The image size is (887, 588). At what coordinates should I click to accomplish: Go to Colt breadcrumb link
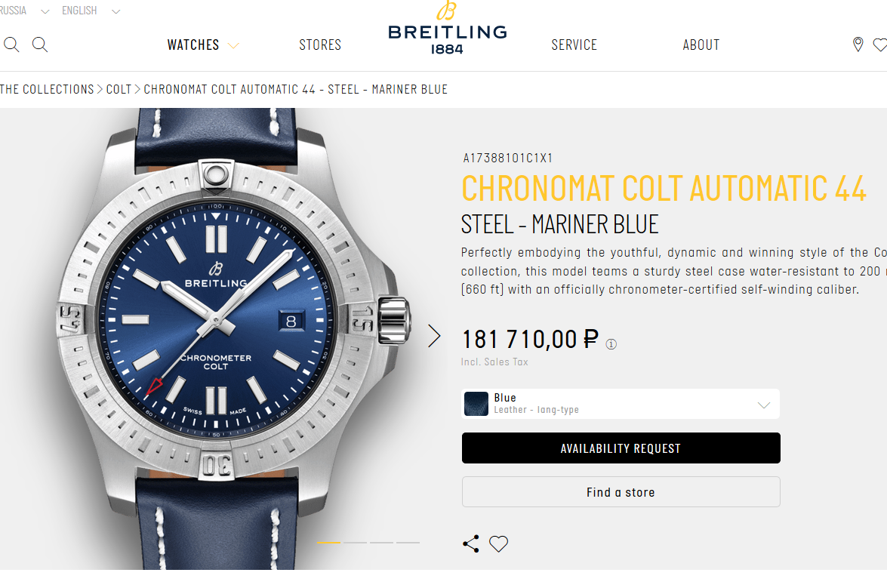click(119, 89)
